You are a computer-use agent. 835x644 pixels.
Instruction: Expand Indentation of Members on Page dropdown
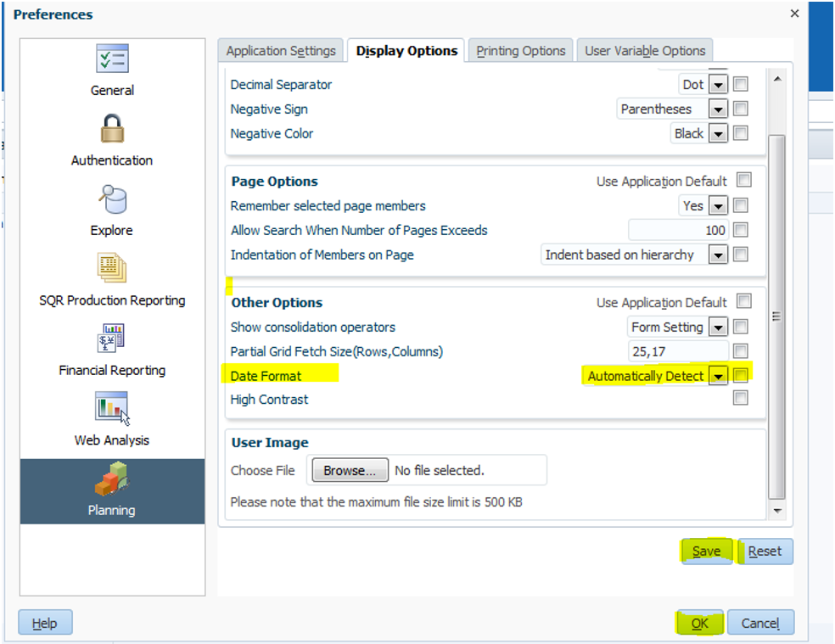point(719,255)
